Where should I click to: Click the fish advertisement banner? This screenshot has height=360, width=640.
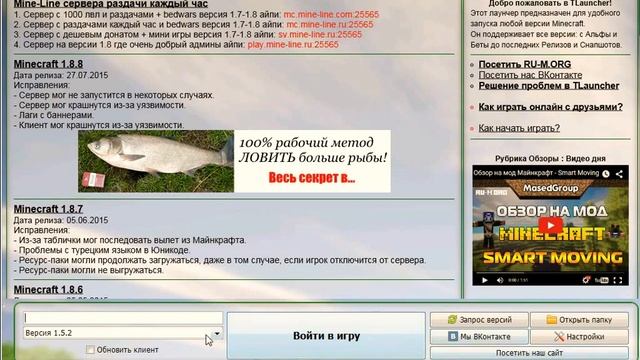(234, 161)
